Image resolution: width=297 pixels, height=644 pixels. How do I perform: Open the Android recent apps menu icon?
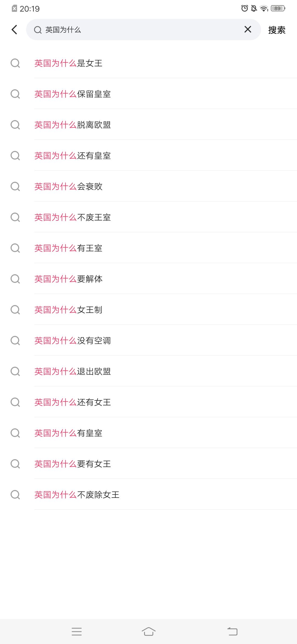pyautogui.click(x=77, y=631)
